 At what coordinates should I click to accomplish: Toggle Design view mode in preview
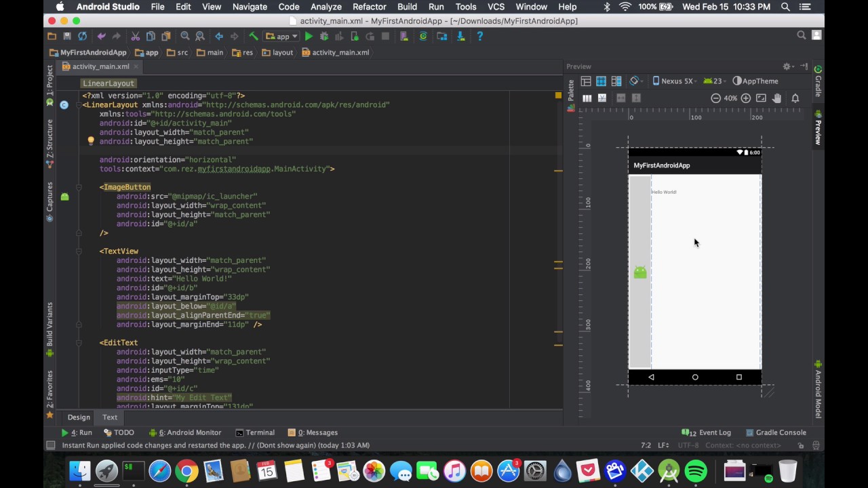click(586, 81)
